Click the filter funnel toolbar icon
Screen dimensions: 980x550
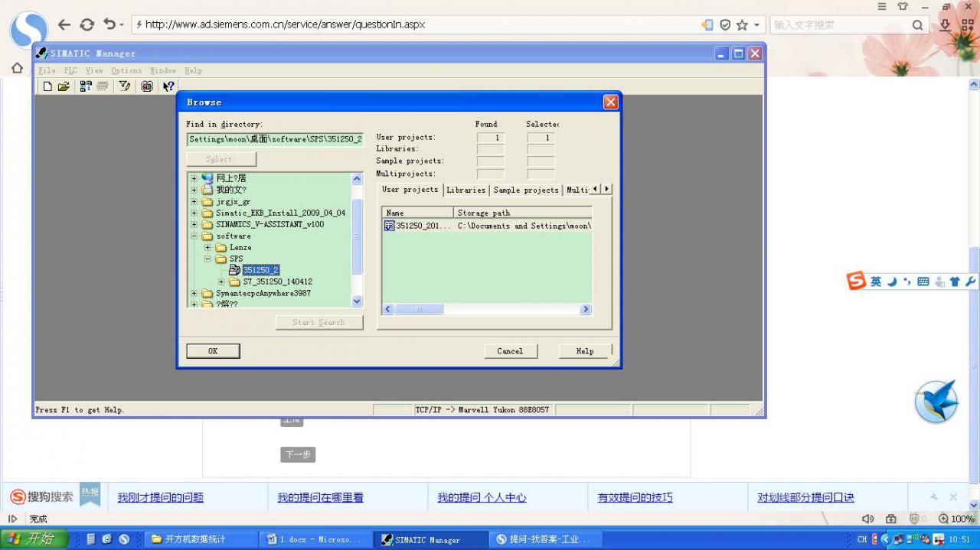[x=125, y=86]
